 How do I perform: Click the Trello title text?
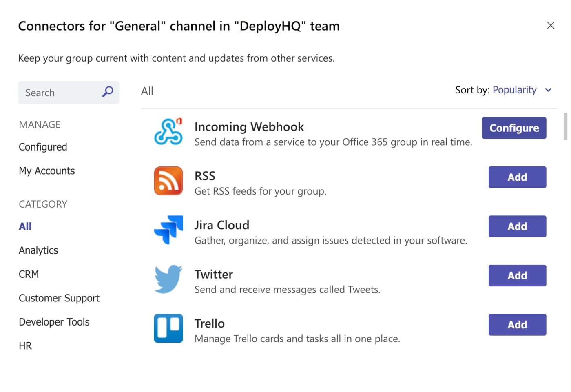point(210,323)
